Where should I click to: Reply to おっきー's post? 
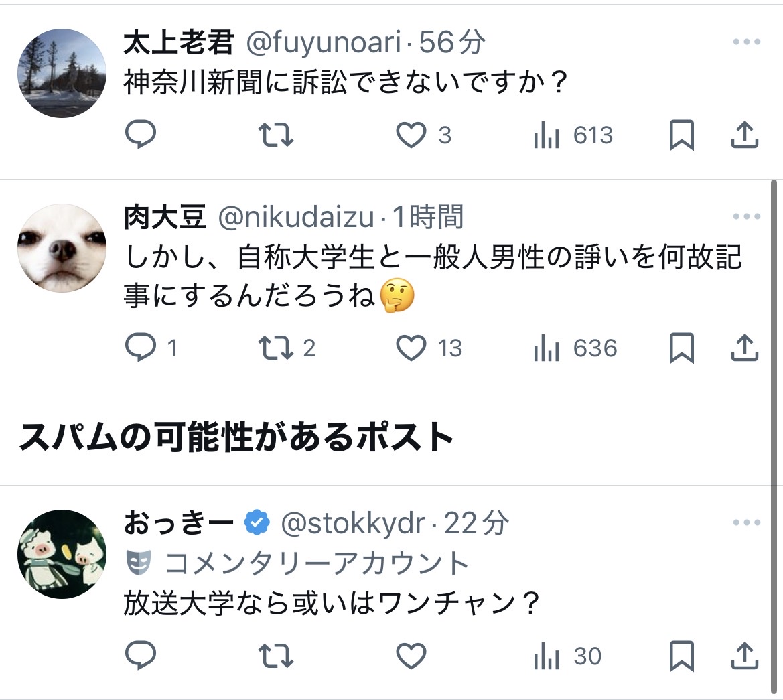141,655
